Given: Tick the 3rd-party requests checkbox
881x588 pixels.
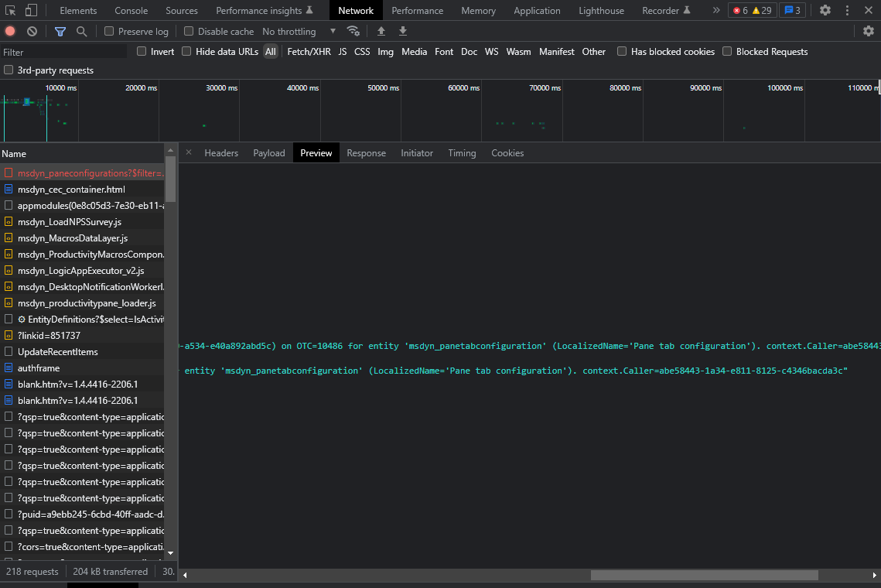Looking at the screenshot, I should click(9, 70).
